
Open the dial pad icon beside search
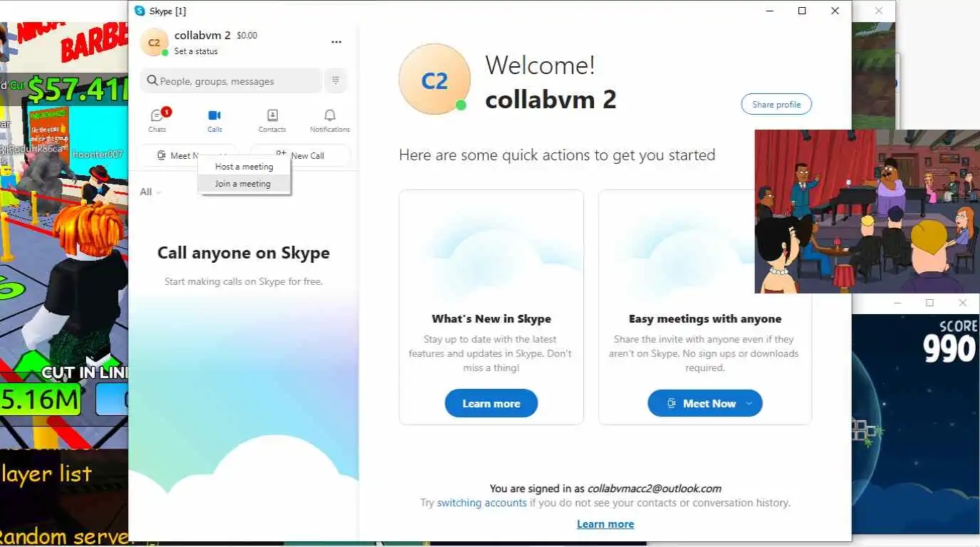tap(336, 80)
